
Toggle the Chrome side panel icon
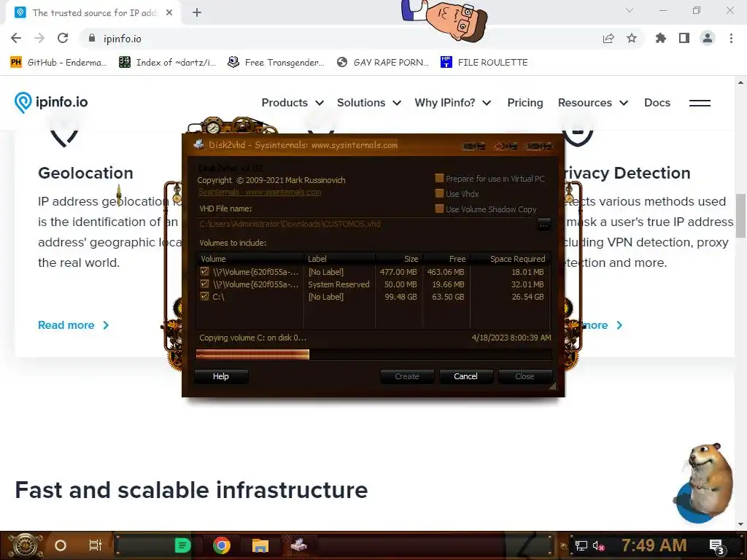684,38
